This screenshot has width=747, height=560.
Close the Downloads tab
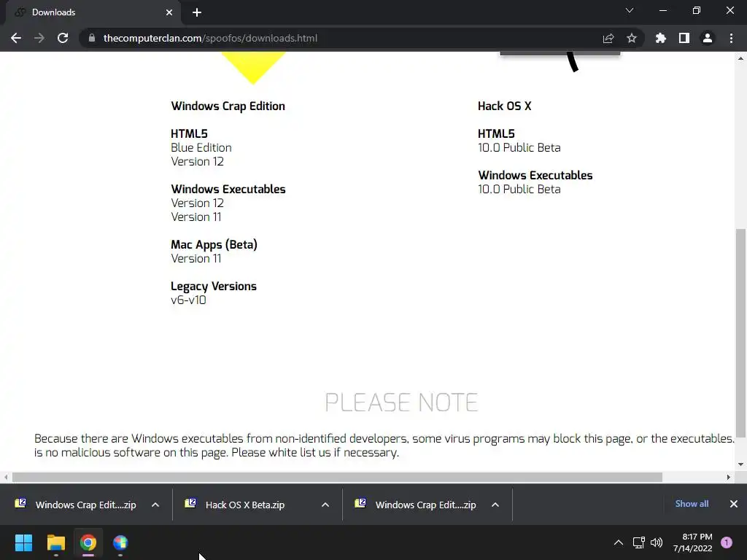pos(169,12)
